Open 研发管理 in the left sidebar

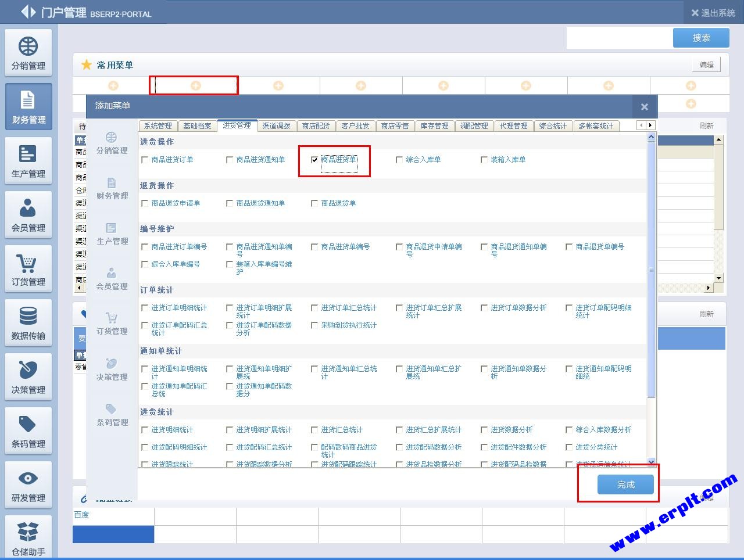pos(28,485)
